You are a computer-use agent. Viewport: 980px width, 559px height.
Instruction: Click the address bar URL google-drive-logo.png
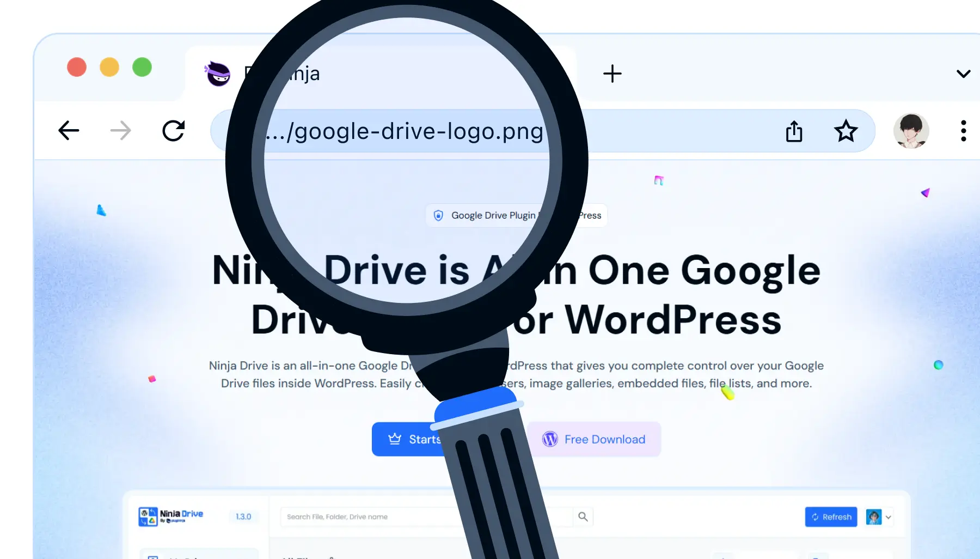405,131
